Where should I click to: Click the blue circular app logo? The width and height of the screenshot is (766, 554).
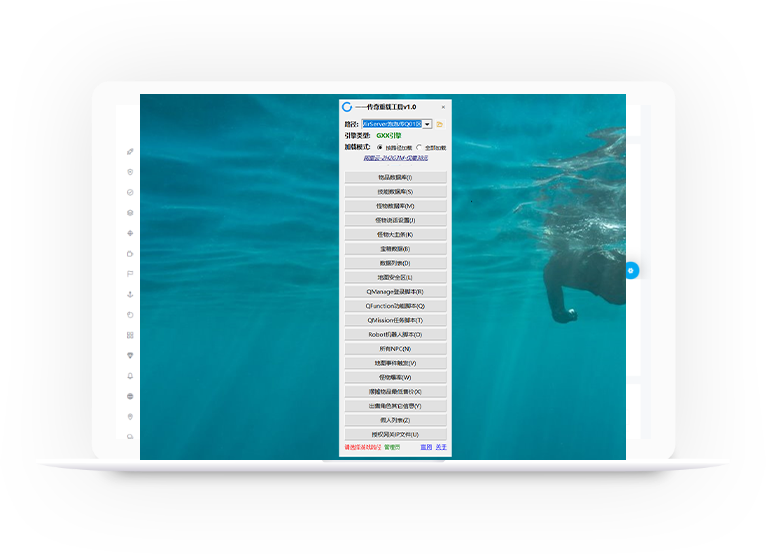347,107
